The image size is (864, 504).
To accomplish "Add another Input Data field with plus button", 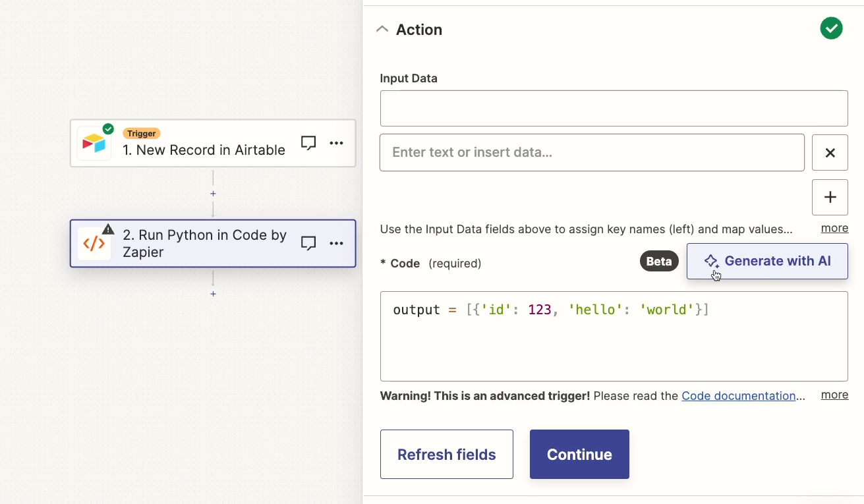I will (x=830, y=197).
